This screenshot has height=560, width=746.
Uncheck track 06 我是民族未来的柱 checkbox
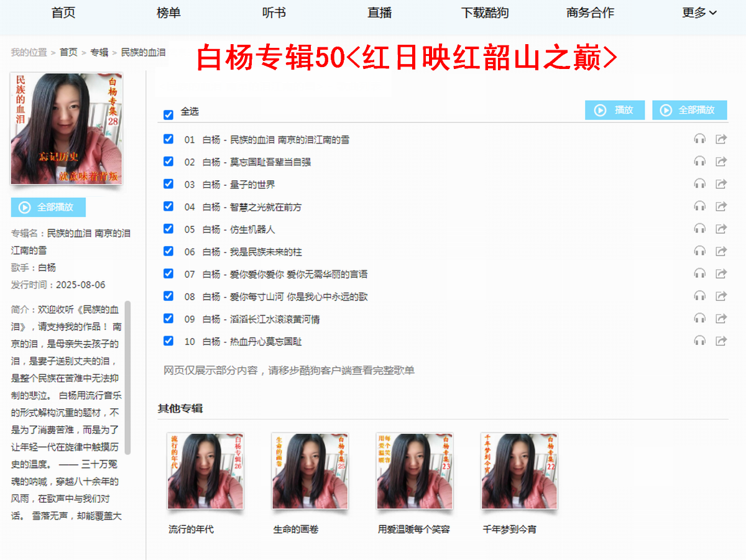(168, 250)
